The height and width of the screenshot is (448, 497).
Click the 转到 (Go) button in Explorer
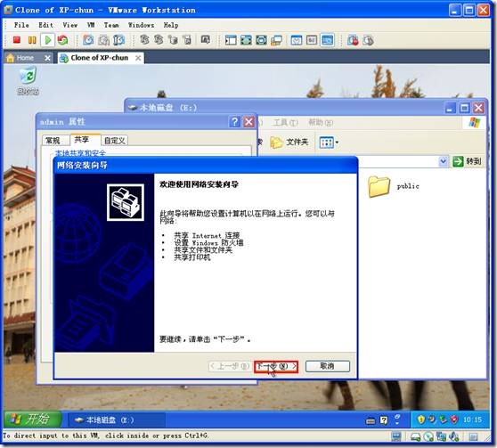[468, 161]
